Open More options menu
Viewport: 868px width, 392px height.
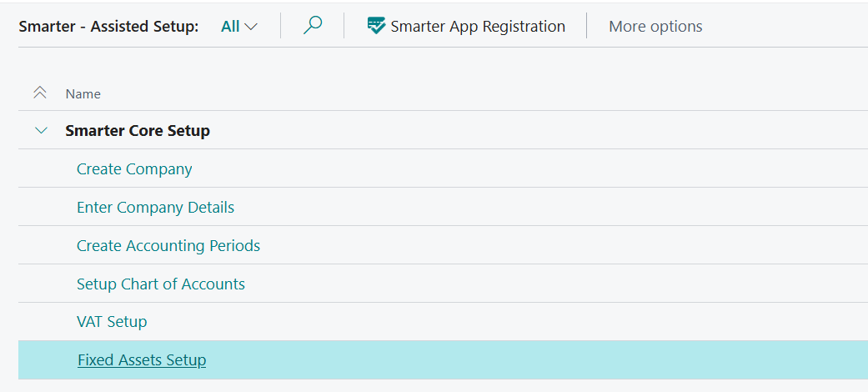(x=655, y=27)
